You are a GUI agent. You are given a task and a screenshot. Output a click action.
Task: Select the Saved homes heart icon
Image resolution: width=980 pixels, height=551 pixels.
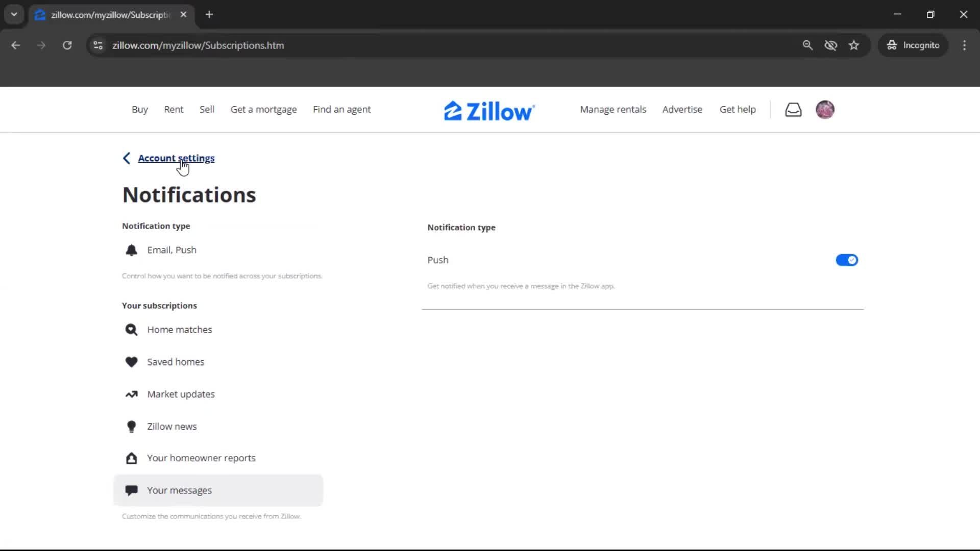[131, 362]
